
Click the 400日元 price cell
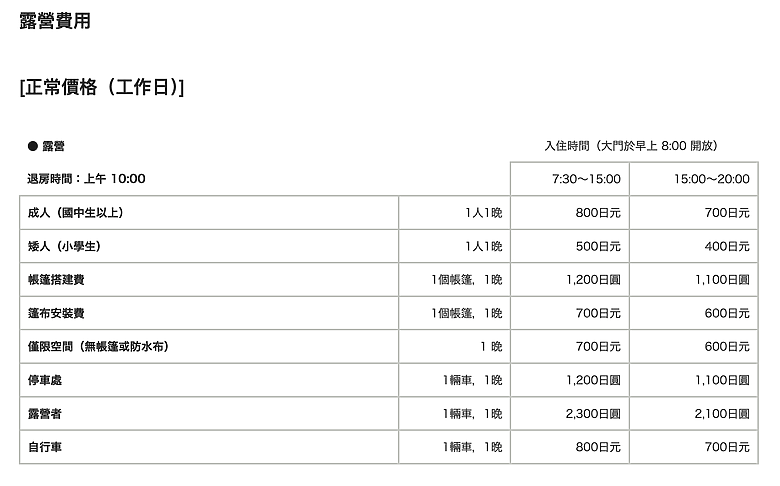point(727,246)
